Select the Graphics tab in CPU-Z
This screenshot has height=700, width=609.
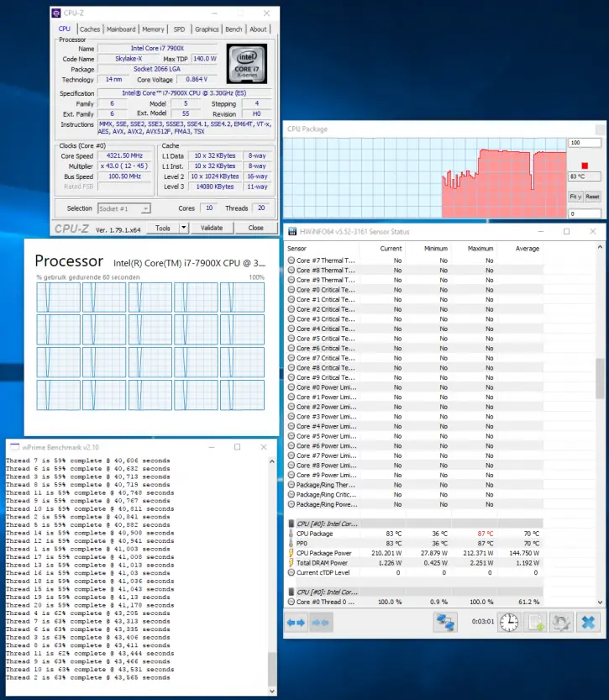207,29
